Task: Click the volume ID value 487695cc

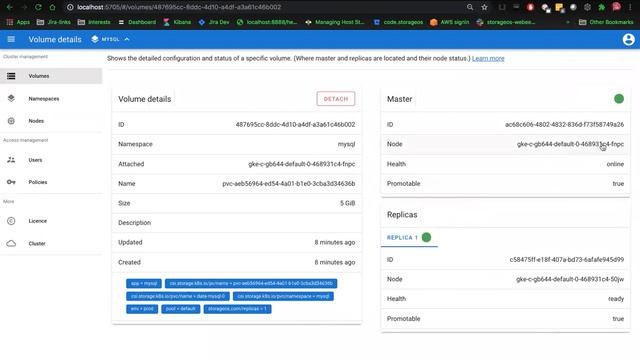Action: pyautogui.click(x=295, y=124)
